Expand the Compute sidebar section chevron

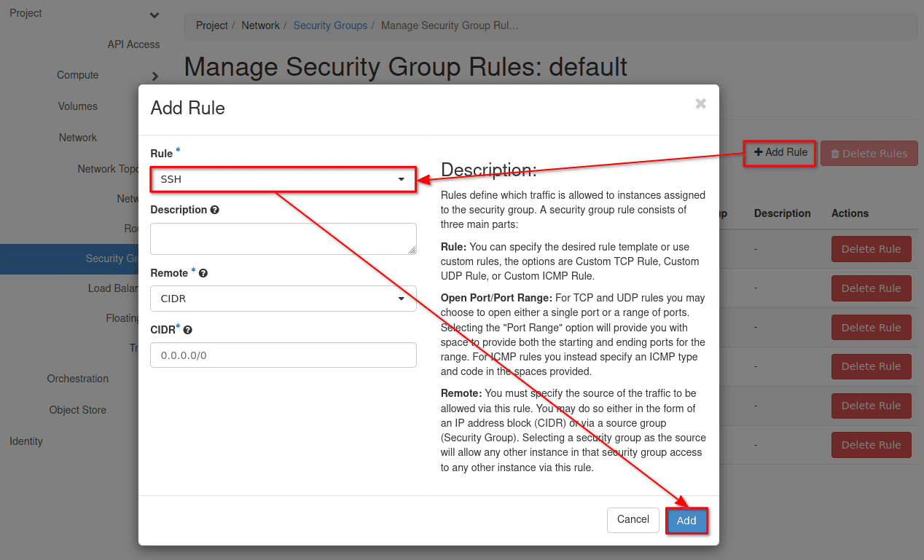pos(154,76)
